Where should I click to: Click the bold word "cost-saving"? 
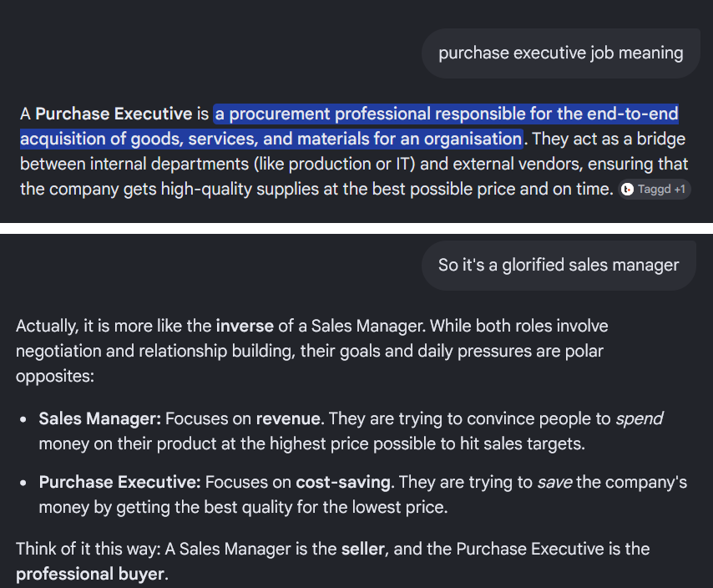343,482
